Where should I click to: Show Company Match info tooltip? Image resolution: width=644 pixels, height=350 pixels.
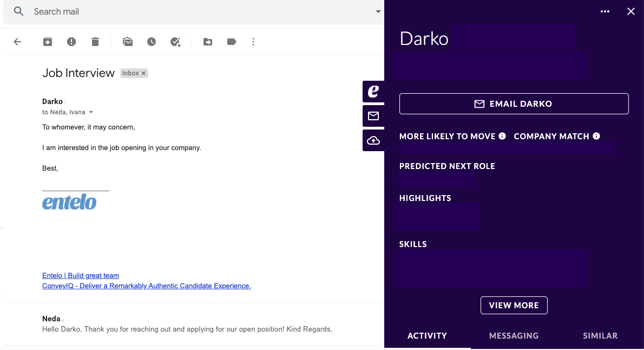pyautogui.click(x=596, y=136)
